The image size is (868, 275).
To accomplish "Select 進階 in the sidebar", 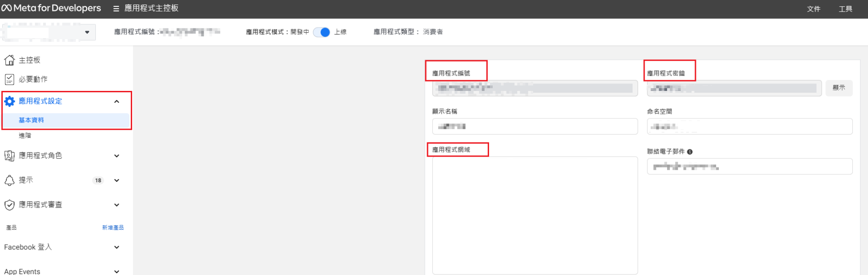I will (x=25, y=136).
